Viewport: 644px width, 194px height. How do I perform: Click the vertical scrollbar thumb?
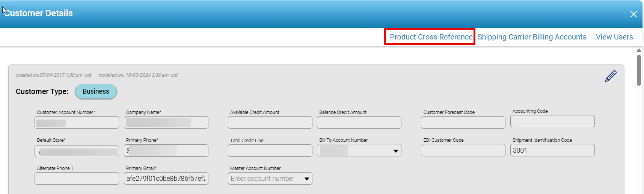point(639,70)
